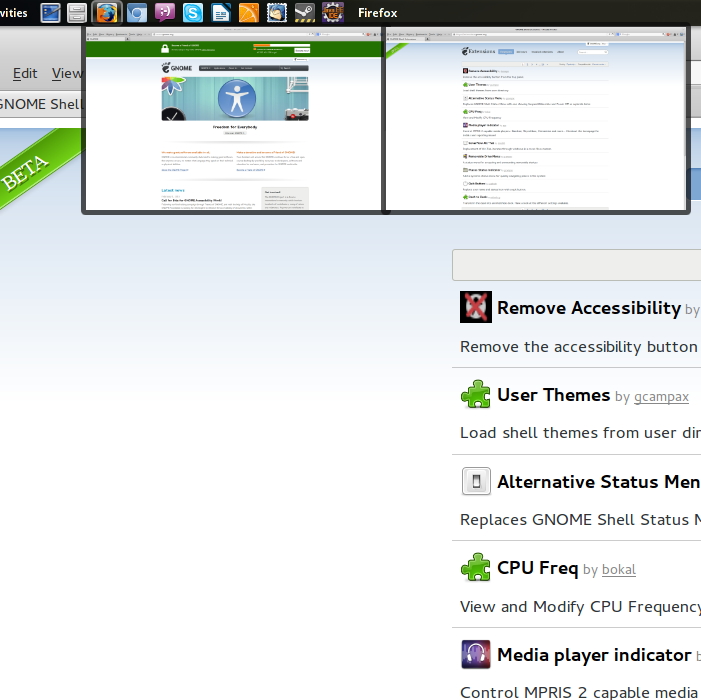Click the Remove Accessibility extension icon
The width and height of the screenshot is (701, 700).
click(x=476, y=307)
